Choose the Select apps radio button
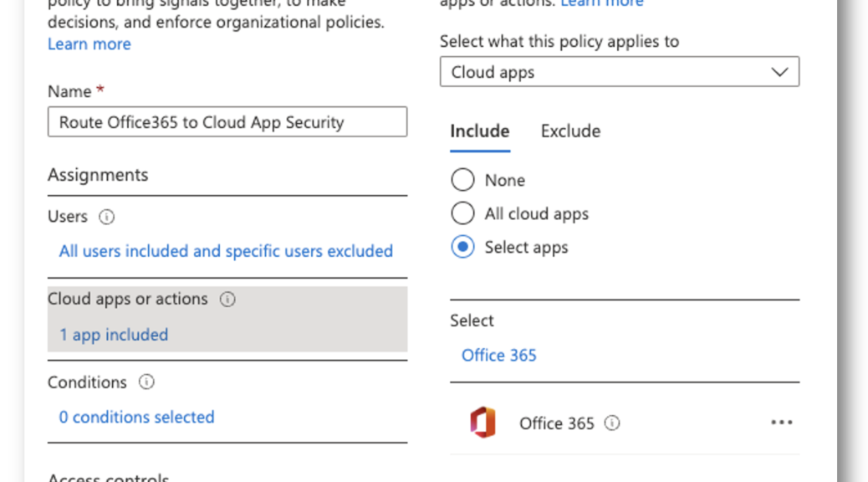This screenshot has height=482, width=868. pos(462,247)
